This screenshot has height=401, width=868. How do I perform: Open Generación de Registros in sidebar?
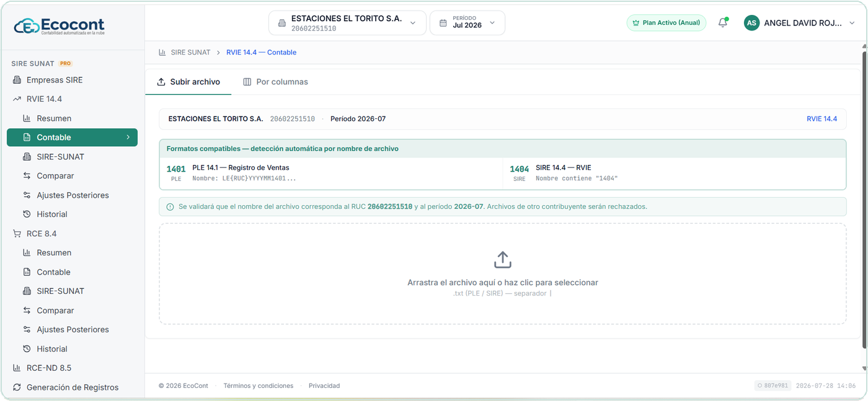click(72, 387)
